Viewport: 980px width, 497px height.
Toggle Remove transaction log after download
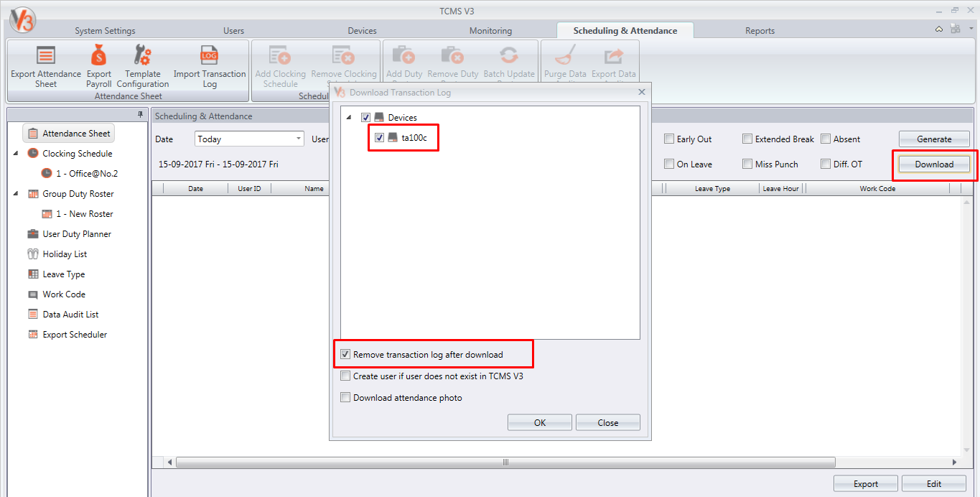pyautogui.click(x=345, y=355)
